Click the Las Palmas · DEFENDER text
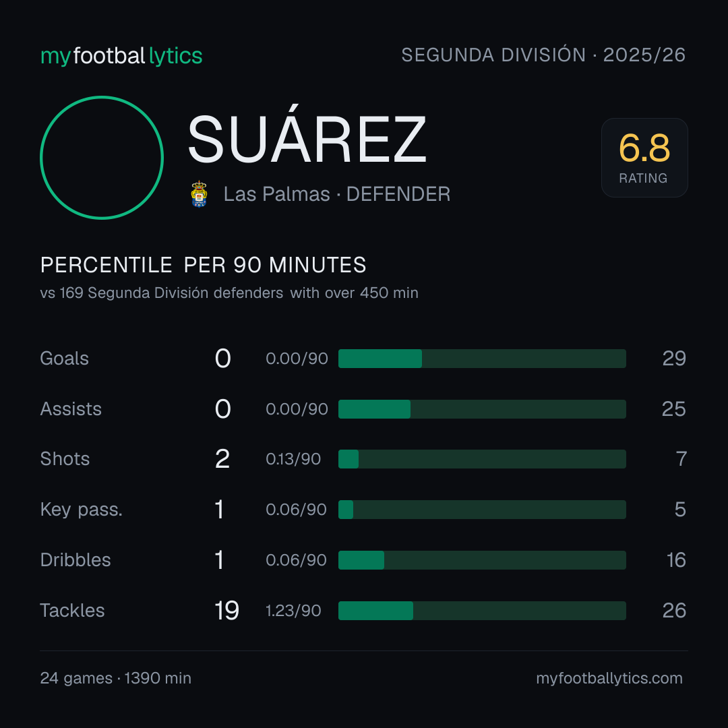 pyautogui.click(x=337, y=194)
